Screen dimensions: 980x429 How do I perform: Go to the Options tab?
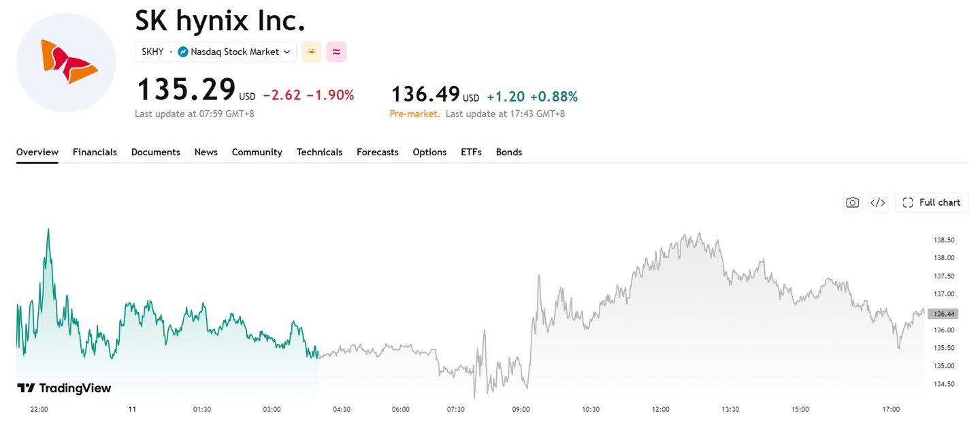coord(429,152)
